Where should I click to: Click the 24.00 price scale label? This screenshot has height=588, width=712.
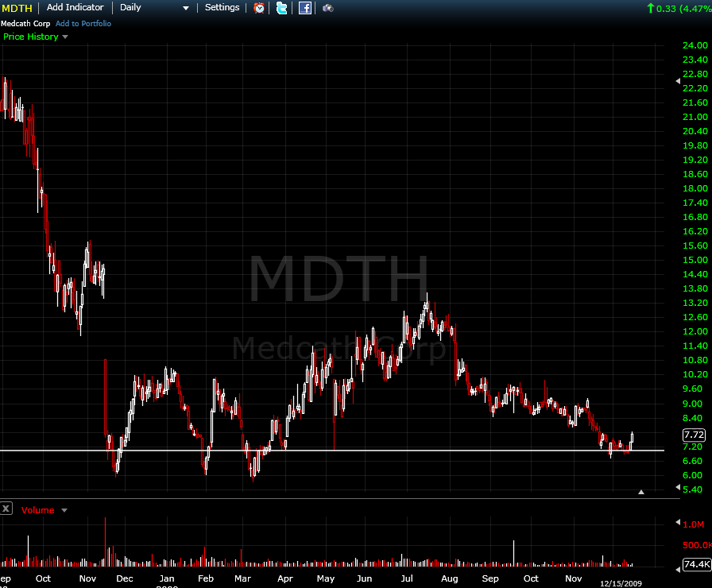[x=695, y=45]
